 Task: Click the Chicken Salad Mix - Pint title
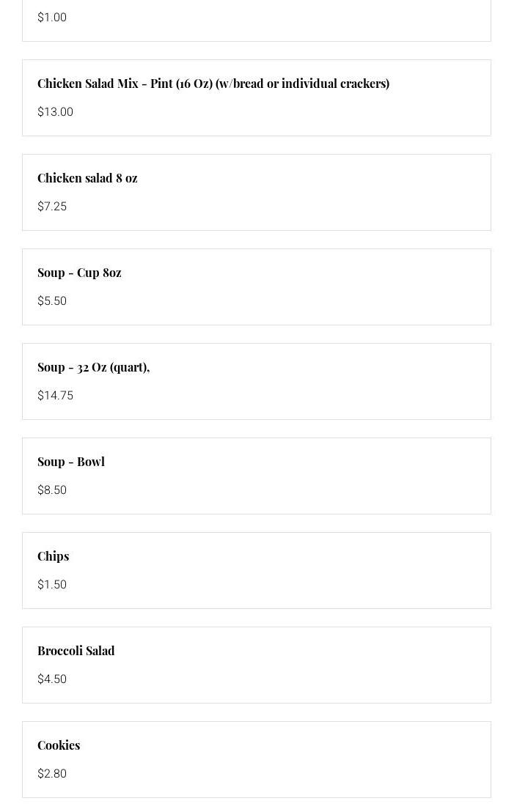pos(213,84)
